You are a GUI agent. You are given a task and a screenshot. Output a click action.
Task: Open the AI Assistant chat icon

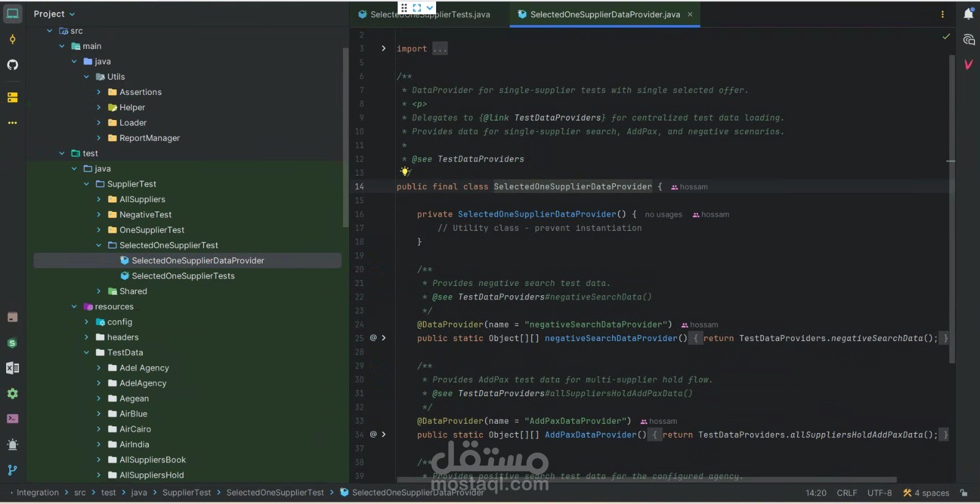[968, 40]
